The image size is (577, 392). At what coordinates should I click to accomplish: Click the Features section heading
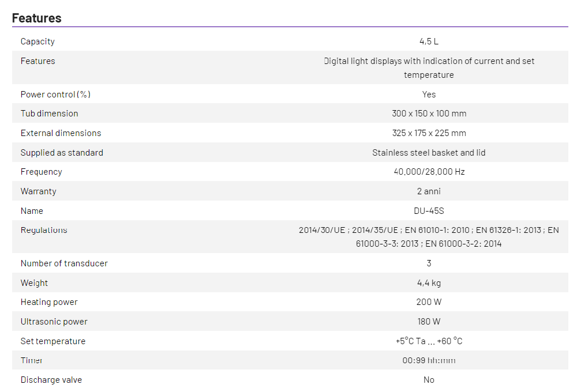pos(36,18)
